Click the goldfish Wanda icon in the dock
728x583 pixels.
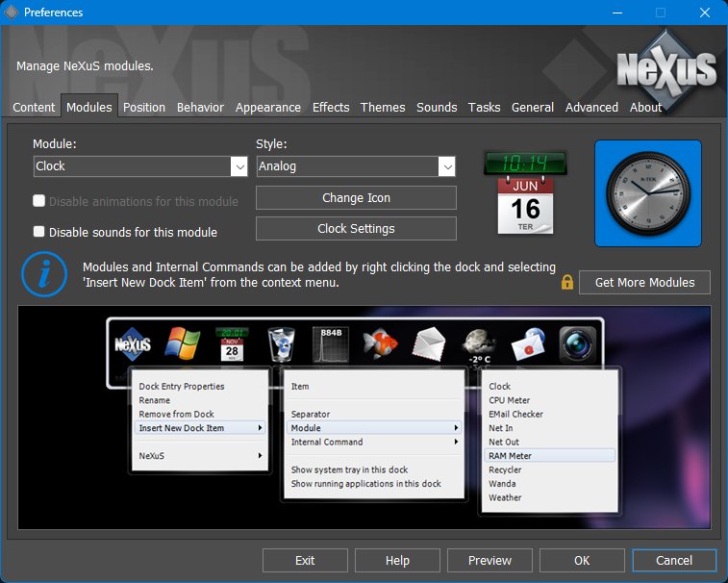380,343
